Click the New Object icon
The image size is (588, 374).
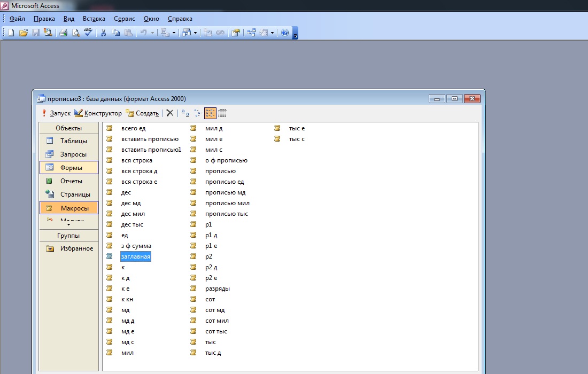click(264, 33)
